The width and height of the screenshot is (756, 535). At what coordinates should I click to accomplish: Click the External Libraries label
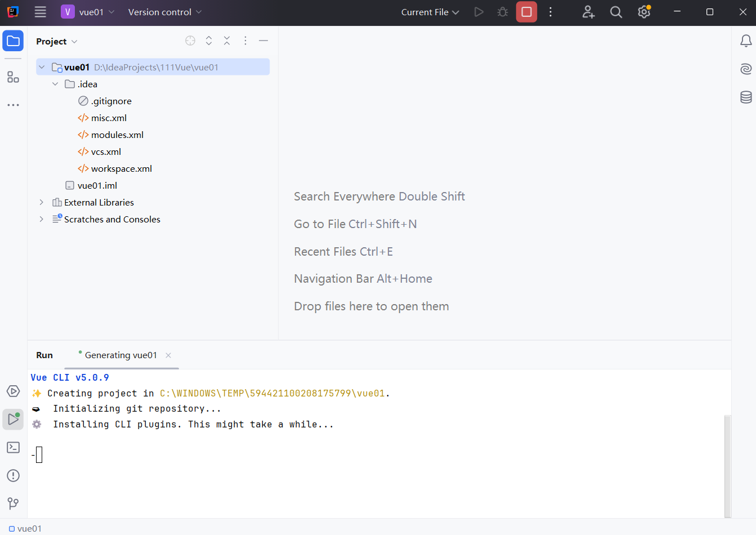click(99, 202)
